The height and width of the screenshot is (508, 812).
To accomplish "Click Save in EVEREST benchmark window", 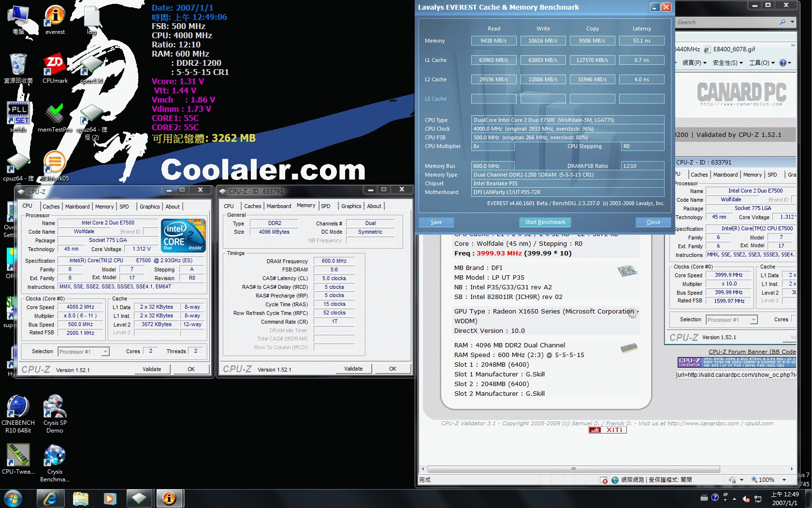I will tap(436, 222).
